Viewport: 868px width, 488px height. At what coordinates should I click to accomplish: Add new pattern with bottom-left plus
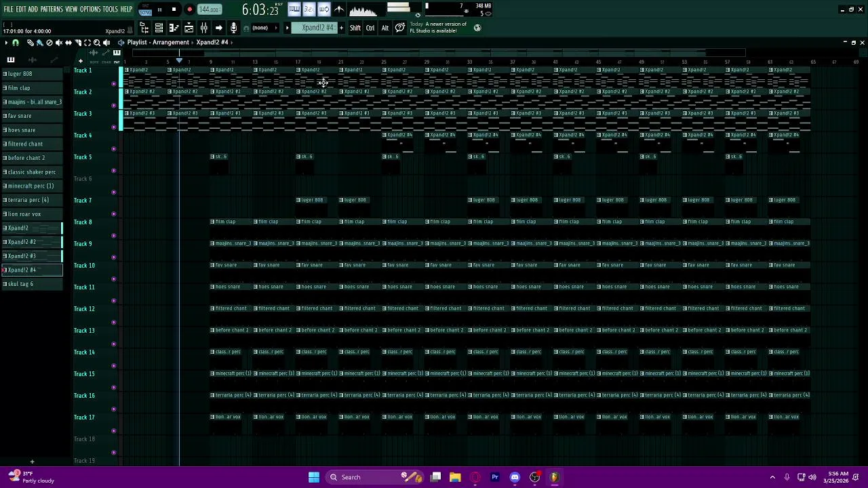(x=32, y=462)
